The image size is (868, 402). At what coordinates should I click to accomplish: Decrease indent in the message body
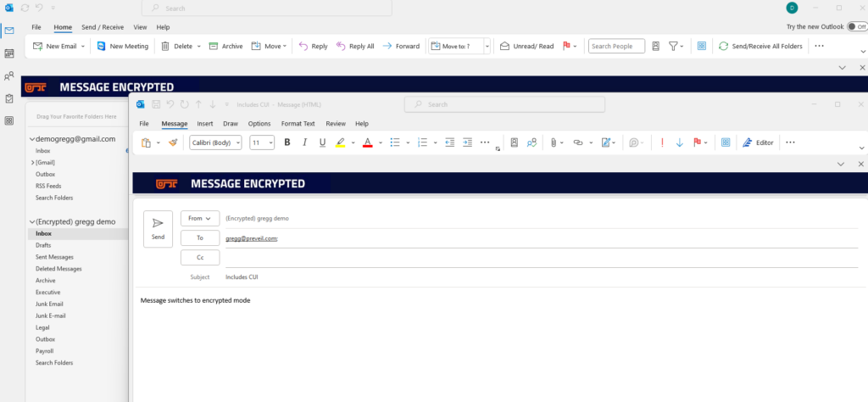[449, 142]
